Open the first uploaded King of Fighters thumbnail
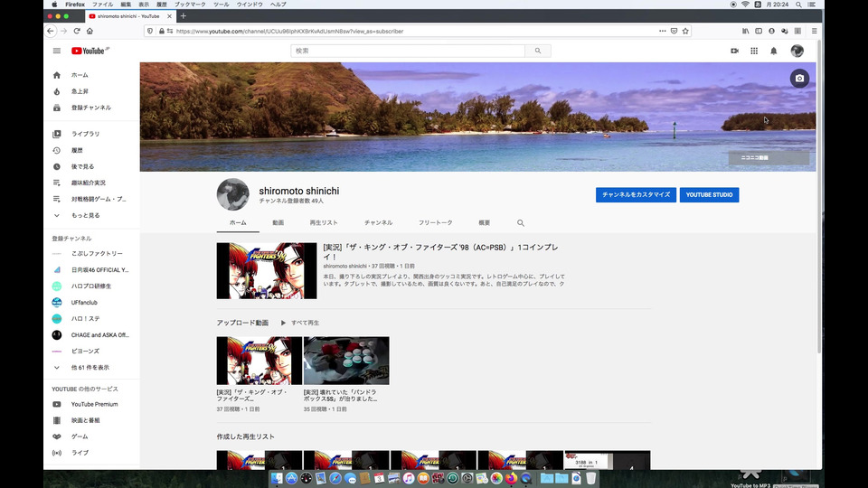The image size is (868, 488). click(x=259, y=361)
